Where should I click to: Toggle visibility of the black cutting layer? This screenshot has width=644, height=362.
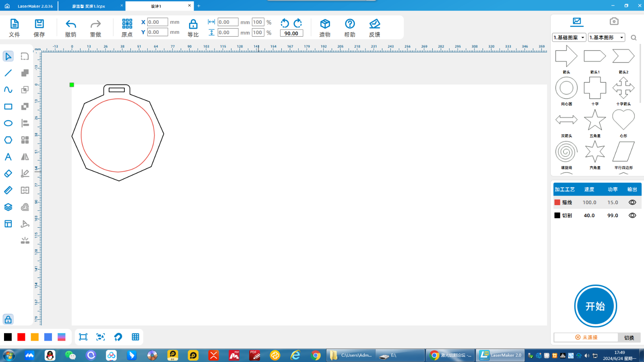(632, 215)
